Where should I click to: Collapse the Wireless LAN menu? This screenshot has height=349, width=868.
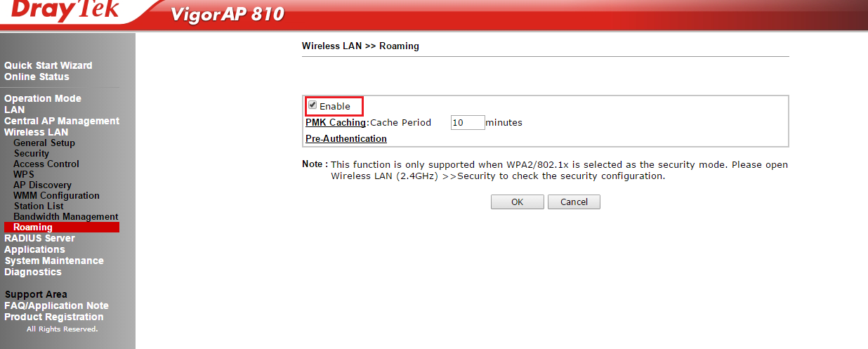tap(37, 132)
